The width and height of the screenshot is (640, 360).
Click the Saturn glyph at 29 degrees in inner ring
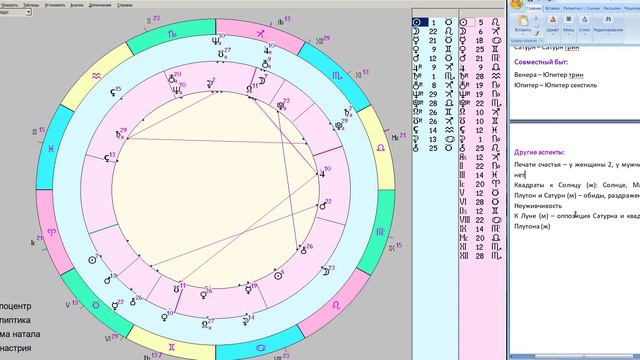119,135
